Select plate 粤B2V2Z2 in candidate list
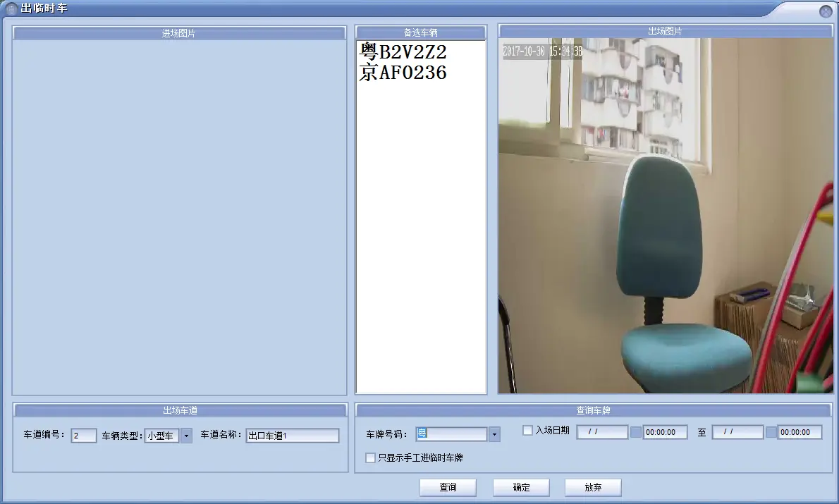The image size is (839, 504). (403, 52)
